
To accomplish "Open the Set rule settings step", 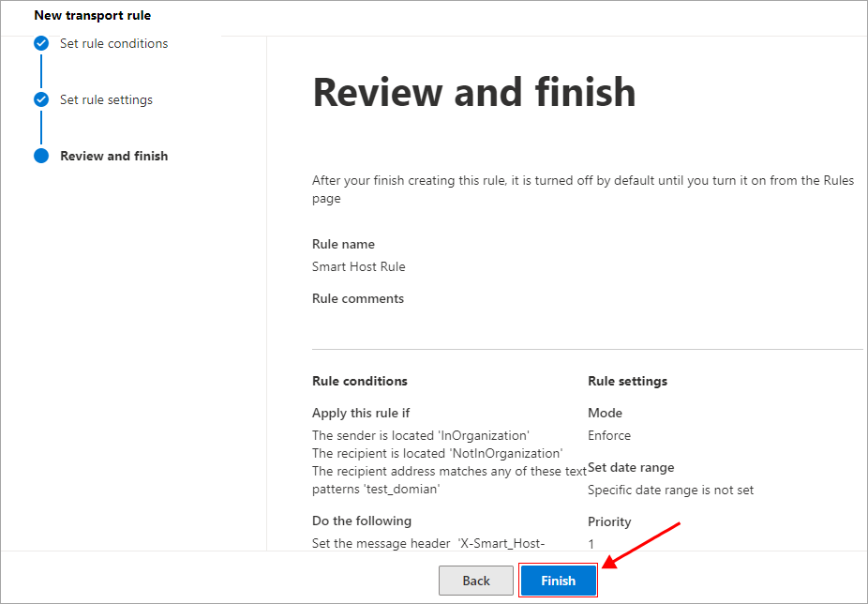I will 106,99.
